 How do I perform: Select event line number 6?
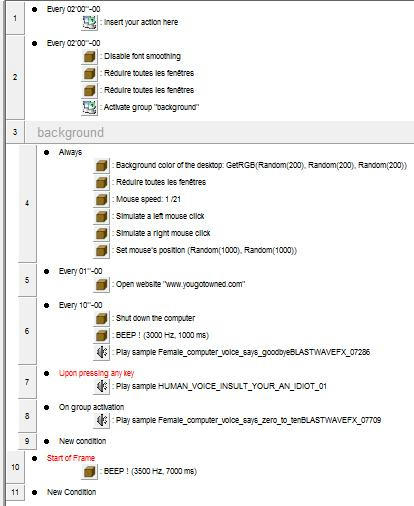point(27,331)
